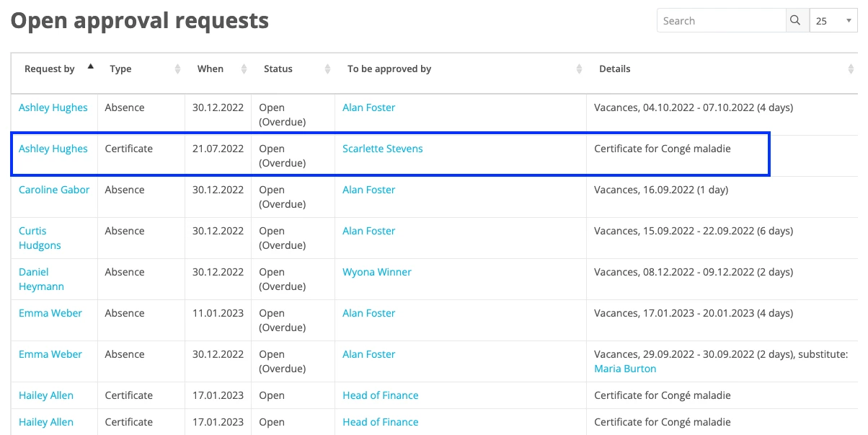868x435 pixels.
Task: Open Maria Burton substitute link
Action: click(x=625, y=369)
